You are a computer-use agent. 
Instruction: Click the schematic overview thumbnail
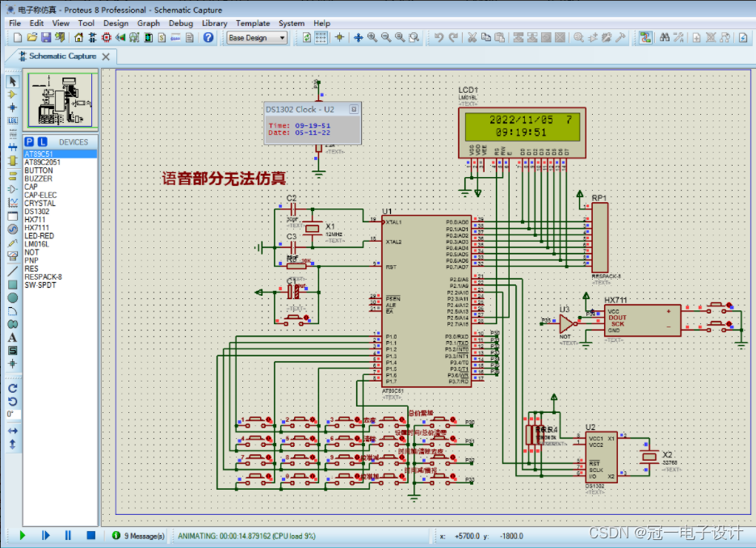pos(61,100)
